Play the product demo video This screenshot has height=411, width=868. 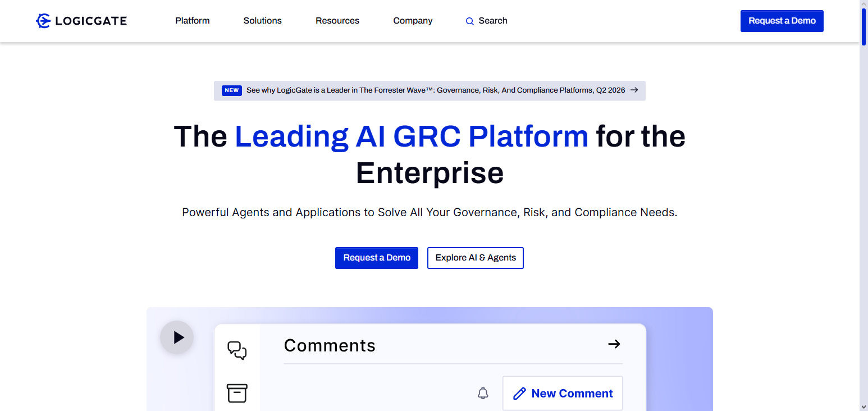pyautogui.click(x=177, y=337)
